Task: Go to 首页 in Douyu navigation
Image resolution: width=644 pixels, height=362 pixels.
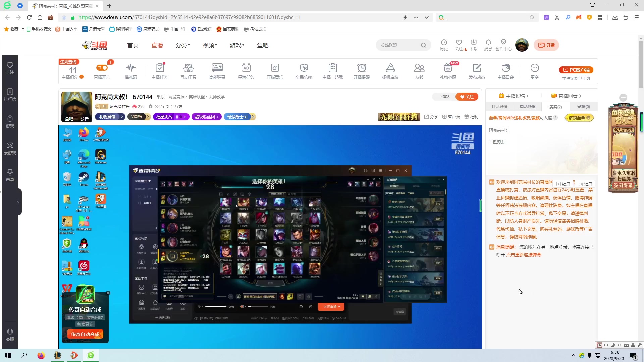Action: click(133, 45)
